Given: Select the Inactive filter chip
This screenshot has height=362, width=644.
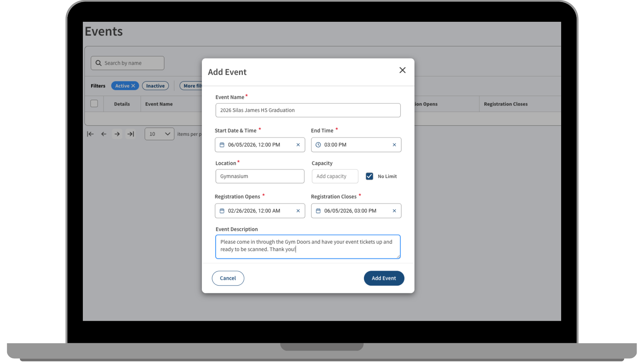Looking at the screenshot, I should [x=155, y=85].
